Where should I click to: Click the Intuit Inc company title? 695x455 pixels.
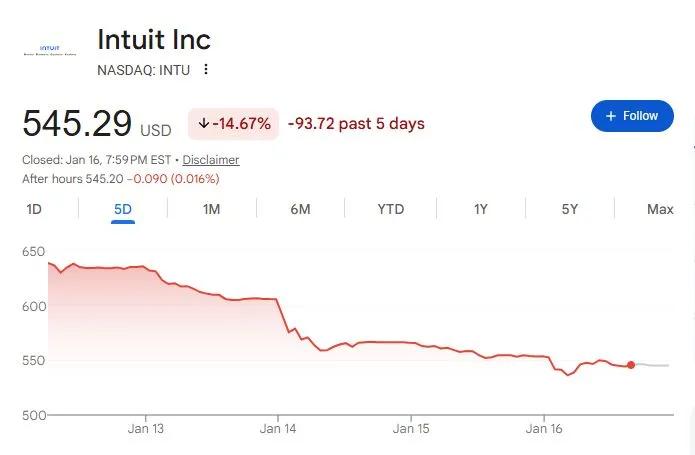(x=154, y=40)
